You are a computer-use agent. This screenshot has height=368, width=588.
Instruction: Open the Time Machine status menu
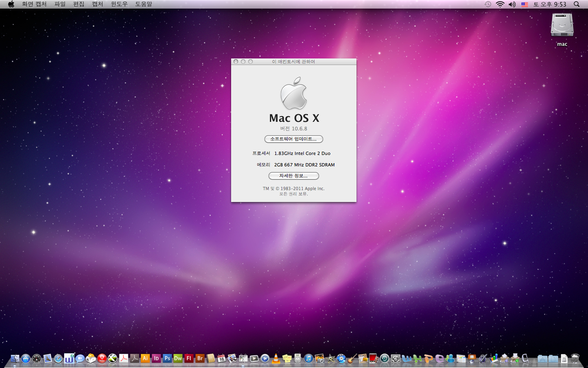488,4
